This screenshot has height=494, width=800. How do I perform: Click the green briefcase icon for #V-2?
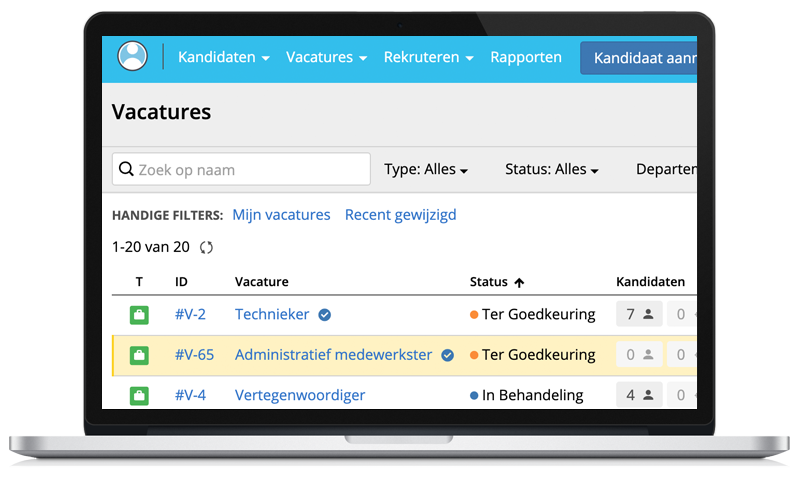tap(139, 315)
